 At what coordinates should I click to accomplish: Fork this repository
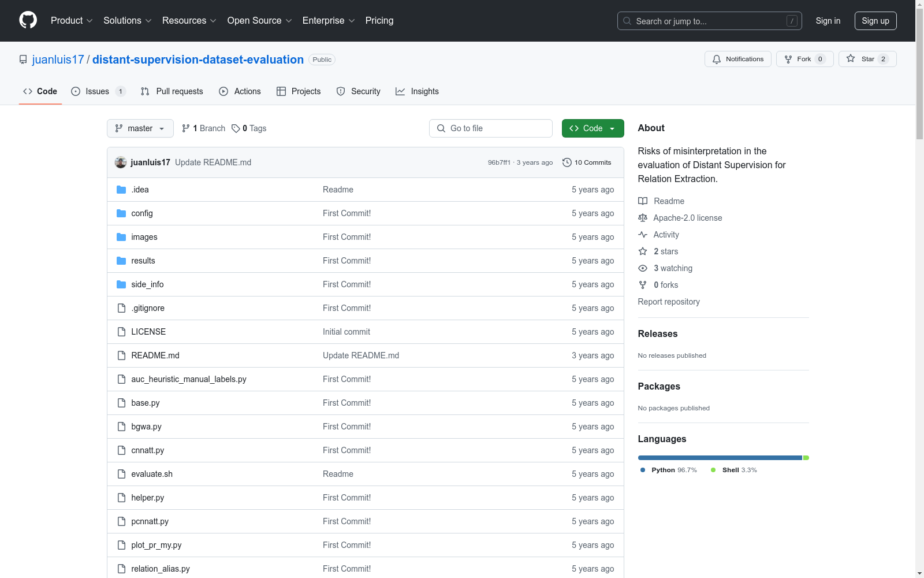point(804,59)
